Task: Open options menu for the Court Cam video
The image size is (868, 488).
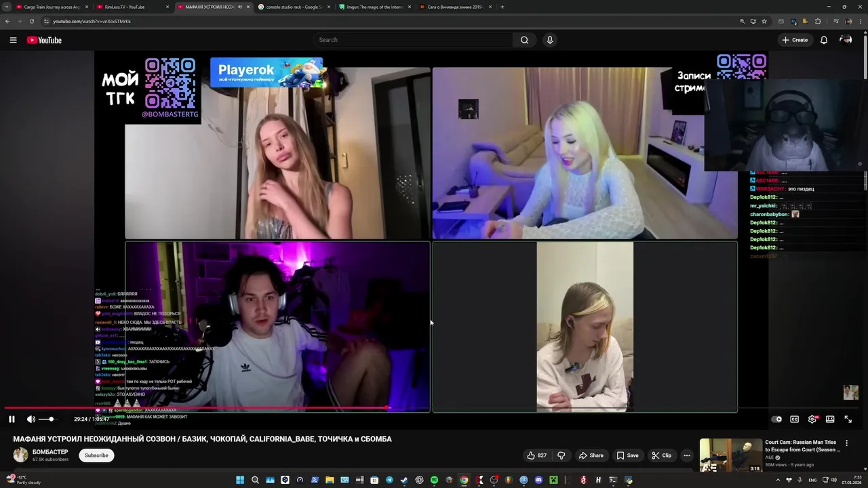Action: [x=846, y=443]
